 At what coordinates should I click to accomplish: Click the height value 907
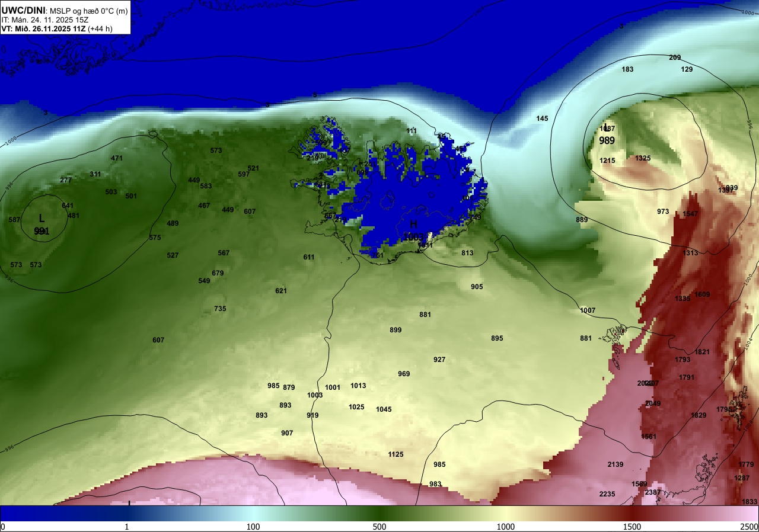tap(287, 433)
